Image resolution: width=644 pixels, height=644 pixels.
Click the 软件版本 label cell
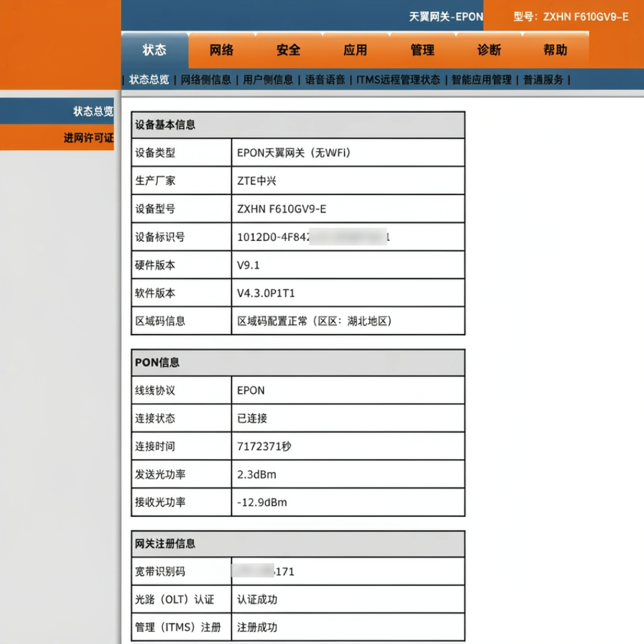[x=181, y=293]
